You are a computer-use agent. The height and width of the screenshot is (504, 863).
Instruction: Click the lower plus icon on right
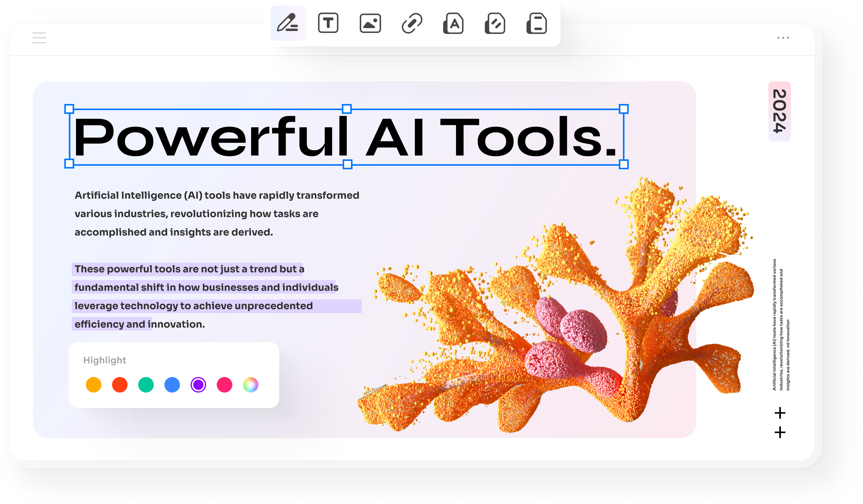tap(780, 433)
